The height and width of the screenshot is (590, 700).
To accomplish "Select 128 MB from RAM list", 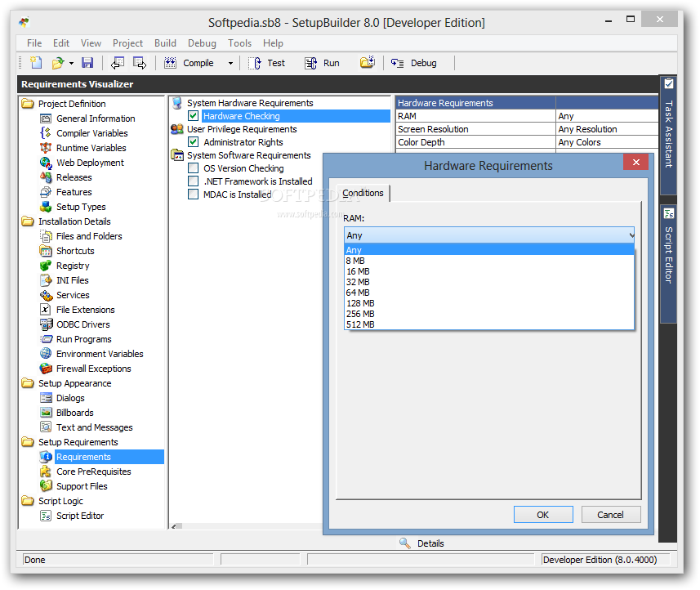I will tap(488, 303).
